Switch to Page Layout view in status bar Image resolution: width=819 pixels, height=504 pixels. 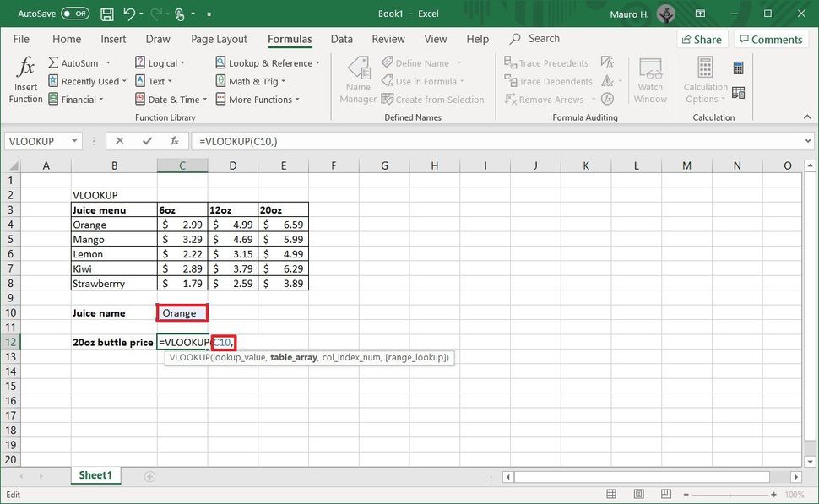point(639,494)
